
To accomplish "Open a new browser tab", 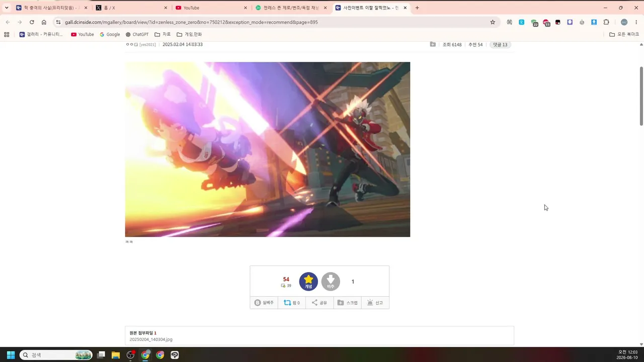I will pos(417,8).
